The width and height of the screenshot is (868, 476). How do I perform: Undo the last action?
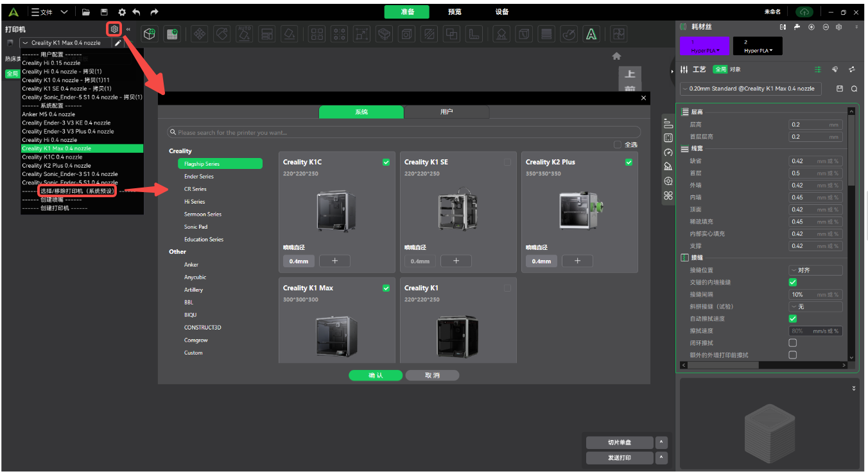click(136, 12)
